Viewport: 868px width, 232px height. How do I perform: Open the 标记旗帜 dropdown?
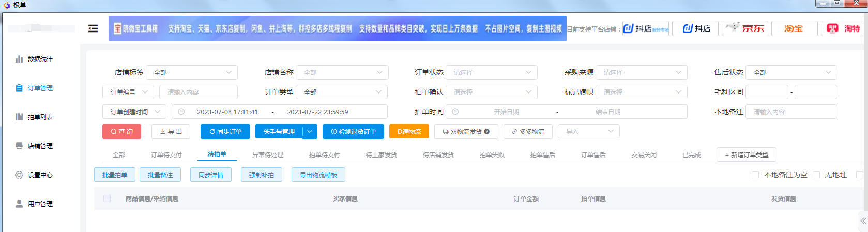pos(642,92)
